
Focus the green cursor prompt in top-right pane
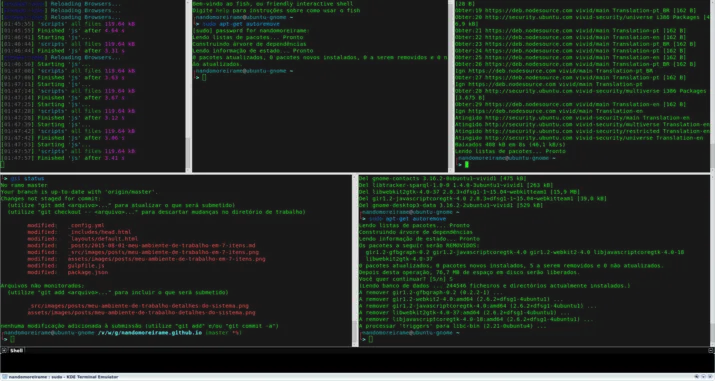[466, 165]
